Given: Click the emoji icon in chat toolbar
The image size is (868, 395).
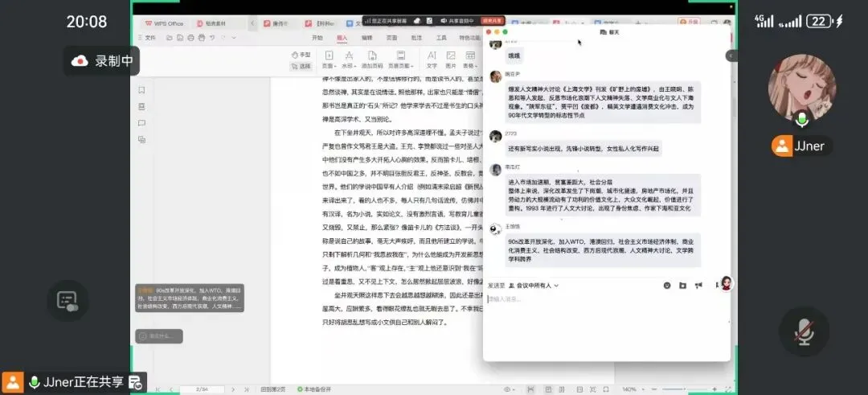Looking at the screenshot, I should 667,286.
